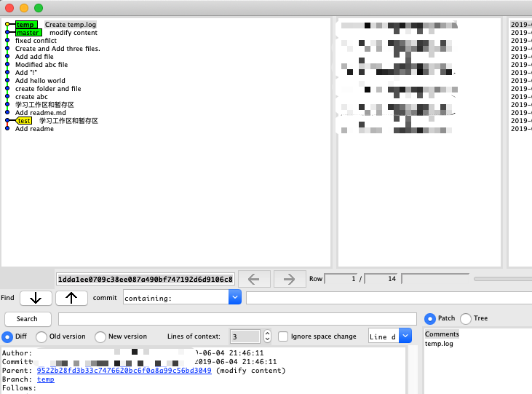
Task: Click the green temp branch label
Action: (26, 25)
